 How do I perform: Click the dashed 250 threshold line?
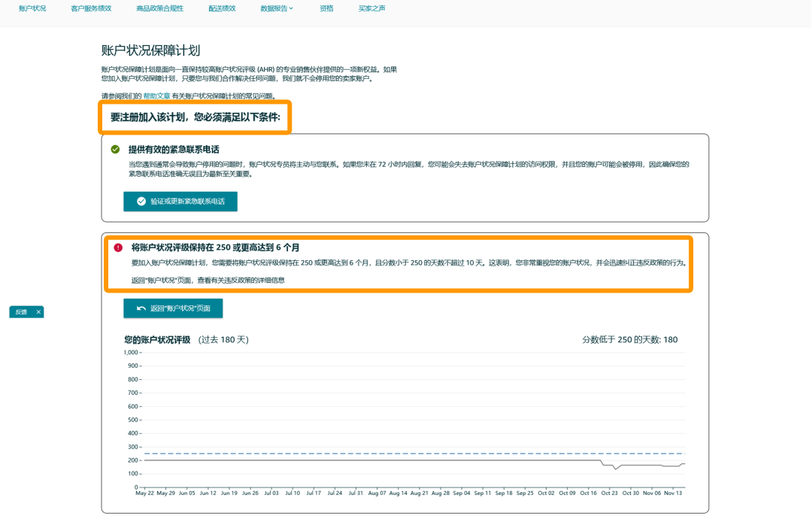(x=414, y=454)
